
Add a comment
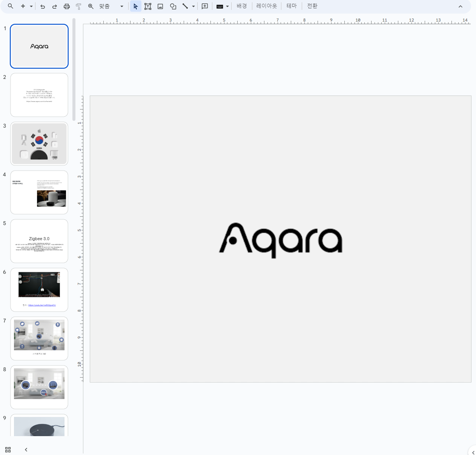[205, 6]
